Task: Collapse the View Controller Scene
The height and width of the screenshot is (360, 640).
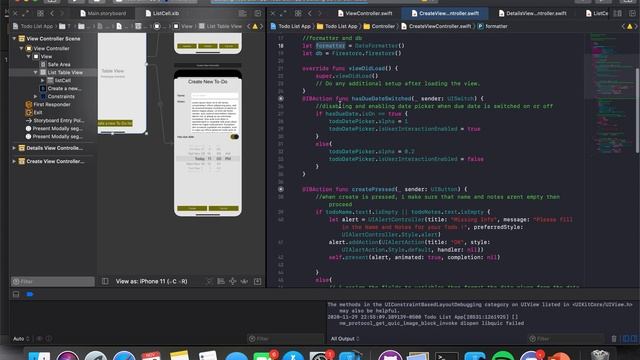Action: click(14, 39)
